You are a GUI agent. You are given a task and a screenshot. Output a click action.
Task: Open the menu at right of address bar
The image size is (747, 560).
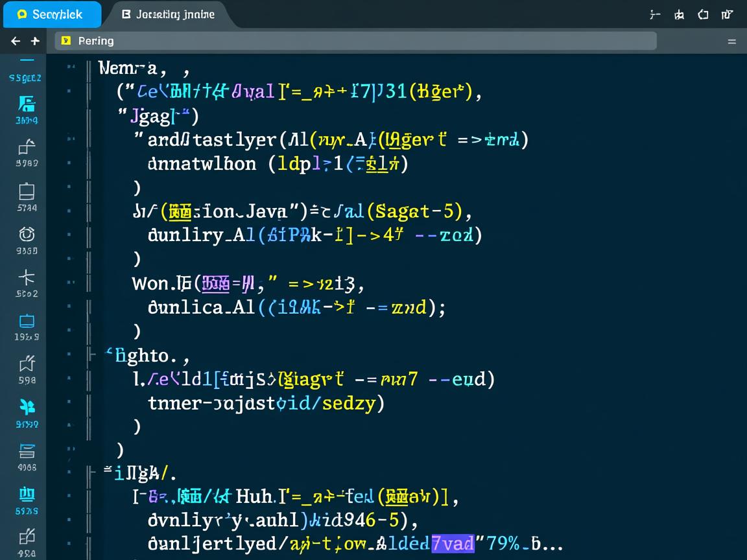(731, 41)
